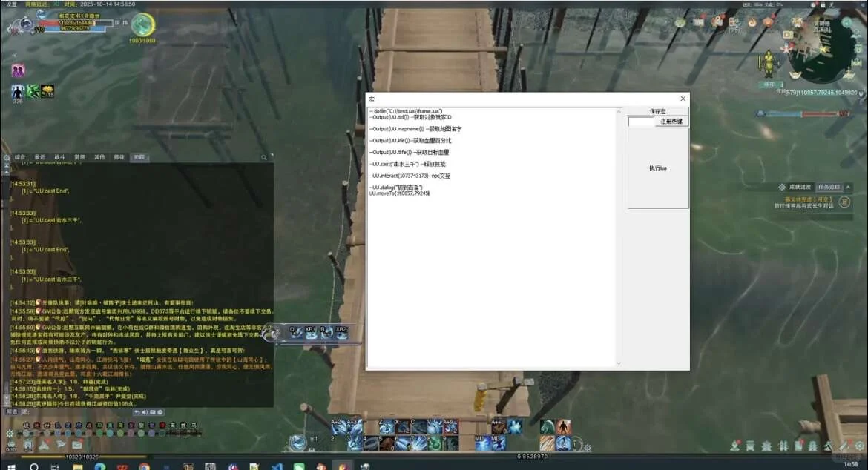Viewport: 868px width, 470px height.
Task: Click the round green orb beside health bars
Action: tap(143, 24)
